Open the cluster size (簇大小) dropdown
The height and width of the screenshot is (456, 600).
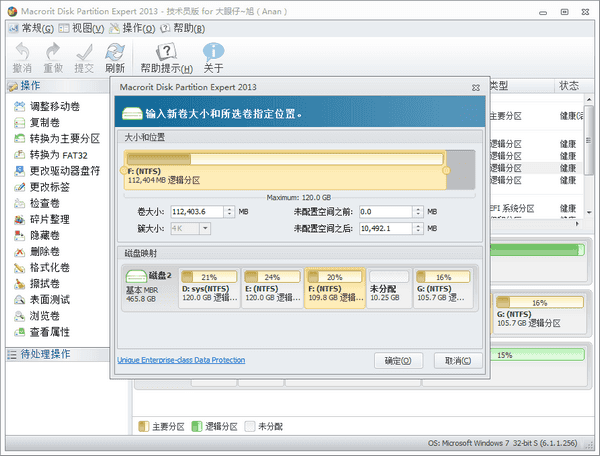205,229
